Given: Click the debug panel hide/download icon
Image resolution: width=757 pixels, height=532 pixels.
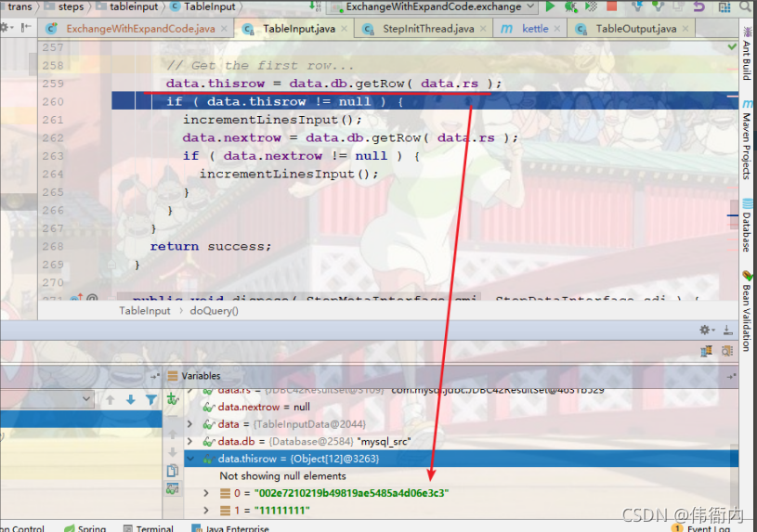Looking at the screenshot, I should click(727, 331).
